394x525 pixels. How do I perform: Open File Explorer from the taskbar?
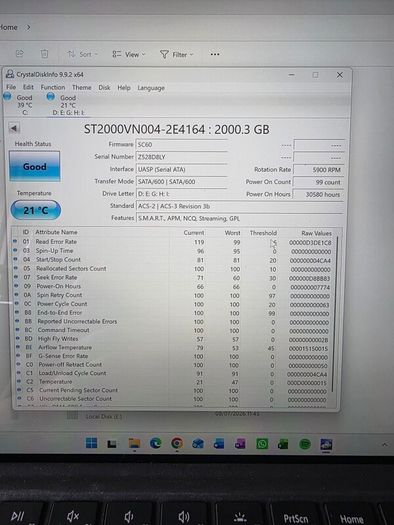[134, 443]
